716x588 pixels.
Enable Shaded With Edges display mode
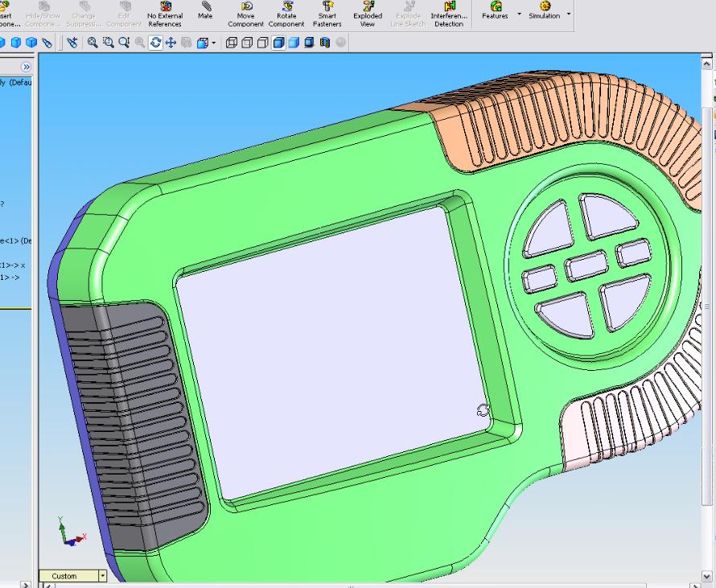[x=278, y=43]
